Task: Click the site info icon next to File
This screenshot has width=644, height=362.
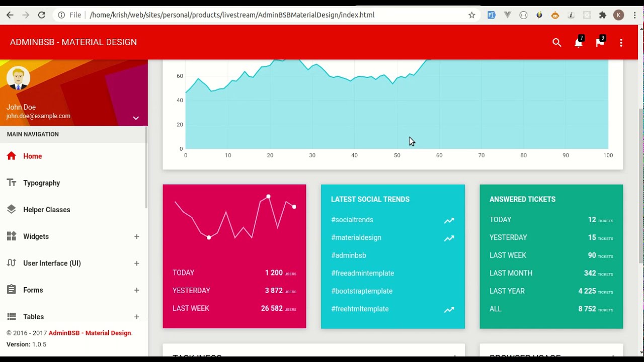Action: pos(61,15)
